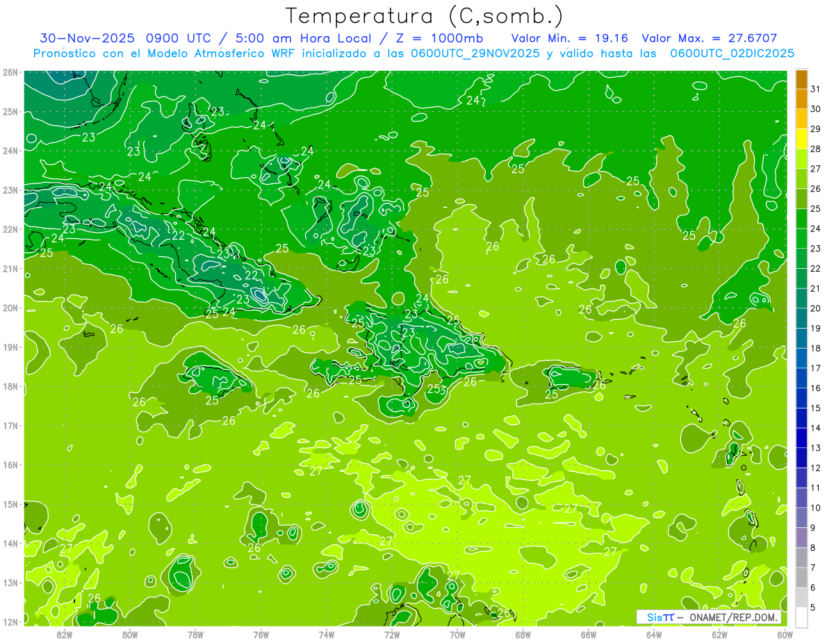
Task: Click the "25N" latitude axis label
Action: click(x=10, y=111)
